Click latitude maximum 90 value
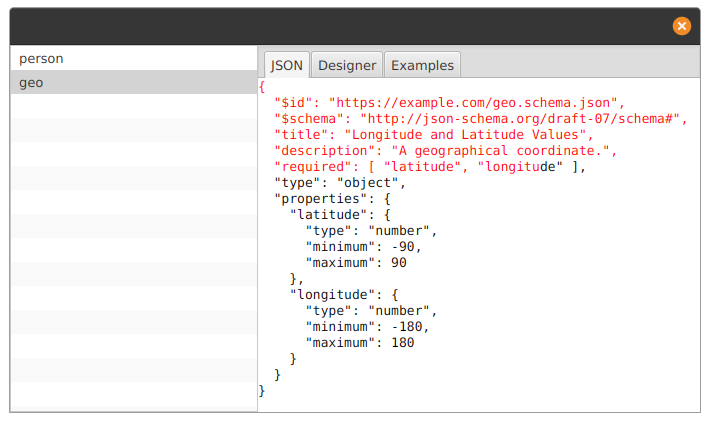The width and height of the screenshot is (710, 422). click(398, 263)
